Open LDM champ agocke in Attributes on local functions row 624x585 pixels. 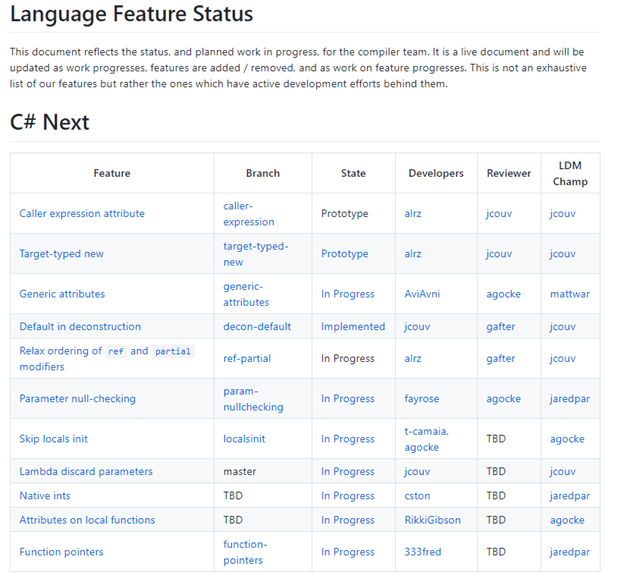click(567, 520)
